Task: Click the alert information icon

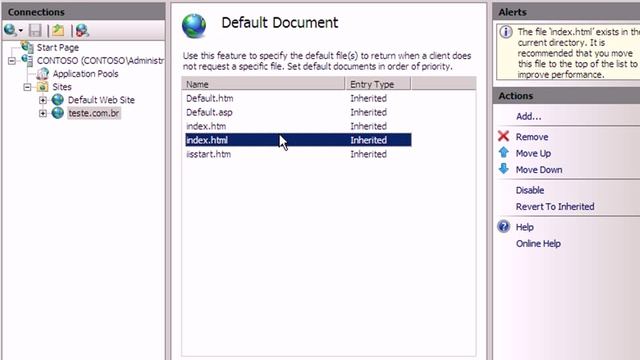Action: (x=506, y=32)
